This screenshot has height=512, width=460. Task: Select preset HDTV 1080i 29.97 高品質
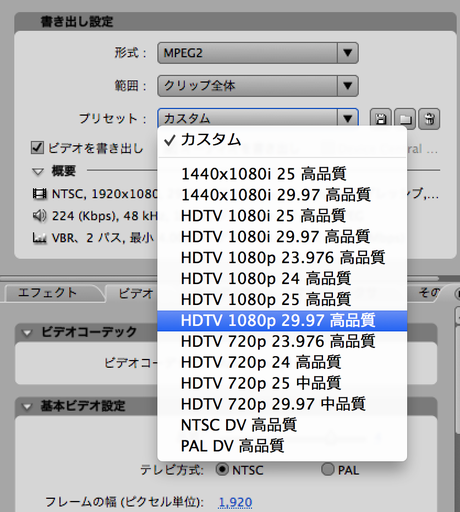click(x=282, y=237)
